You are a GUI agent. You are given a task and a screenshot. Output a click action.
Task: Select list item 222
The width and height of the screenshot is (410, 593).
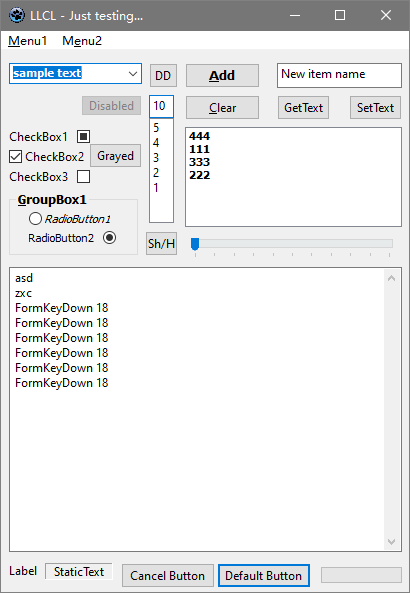(x=293, y=175)
